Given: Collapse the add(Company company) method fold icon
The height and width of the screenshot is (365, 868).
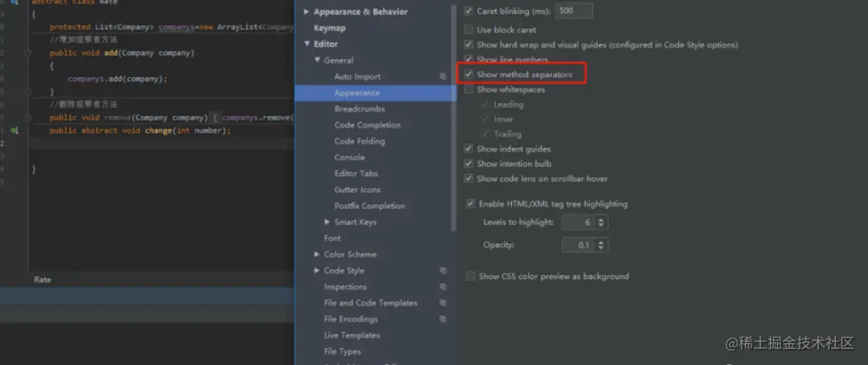Looking at the screenshot, I should pyautogui.click(x=27, y=53).
